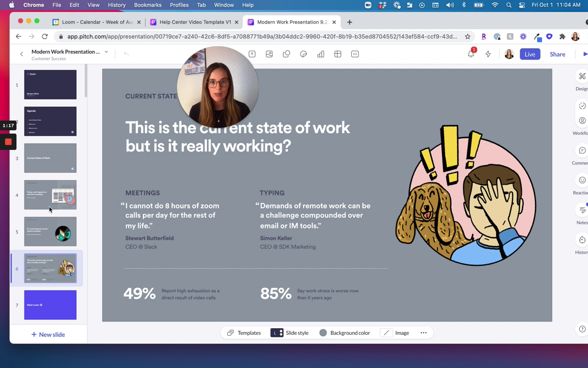Open the Background color picker
588x368 pixels.
[x=345, y=333]
